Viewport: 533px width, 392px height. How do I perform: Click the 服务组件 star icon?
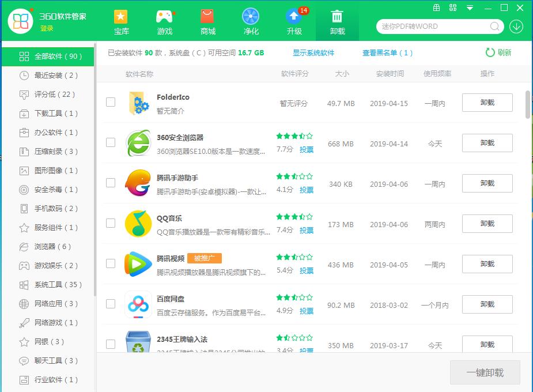tap(24, 228)
